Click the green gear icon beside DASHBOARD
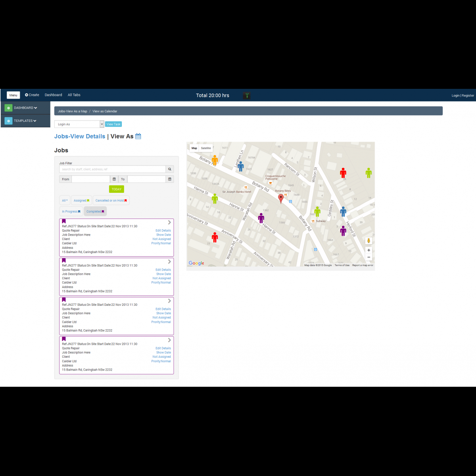Image resolution: width=476 pixels, height=476 pixels. [8, 108]
